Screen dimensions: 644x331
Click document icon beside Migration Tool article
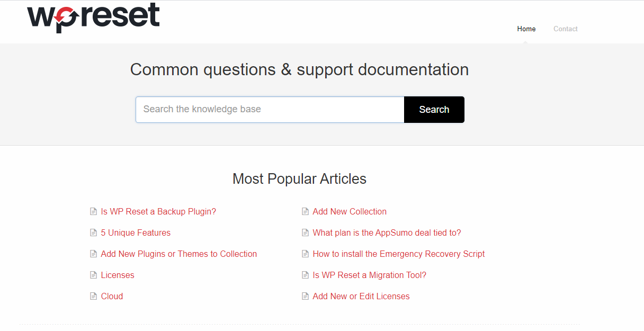coord(305,275)
